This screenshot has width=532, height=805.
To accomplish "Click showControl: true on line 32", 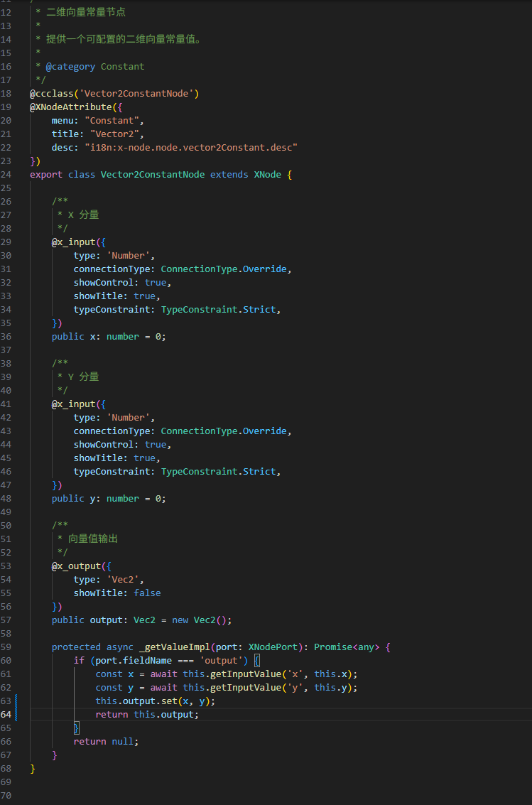I will [x=120, y=282].
